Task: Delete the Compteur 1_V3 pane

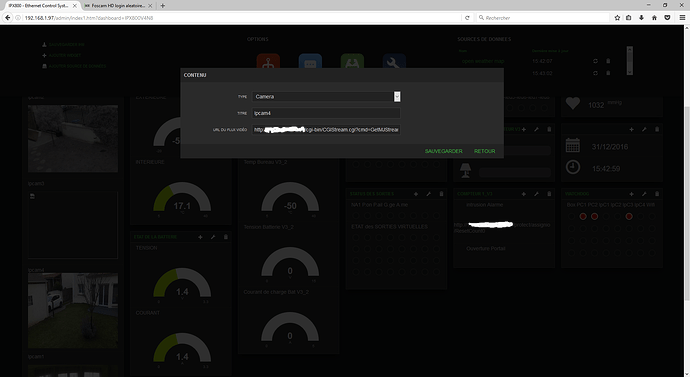Action: pyautogui.click(x=549, y=194)
